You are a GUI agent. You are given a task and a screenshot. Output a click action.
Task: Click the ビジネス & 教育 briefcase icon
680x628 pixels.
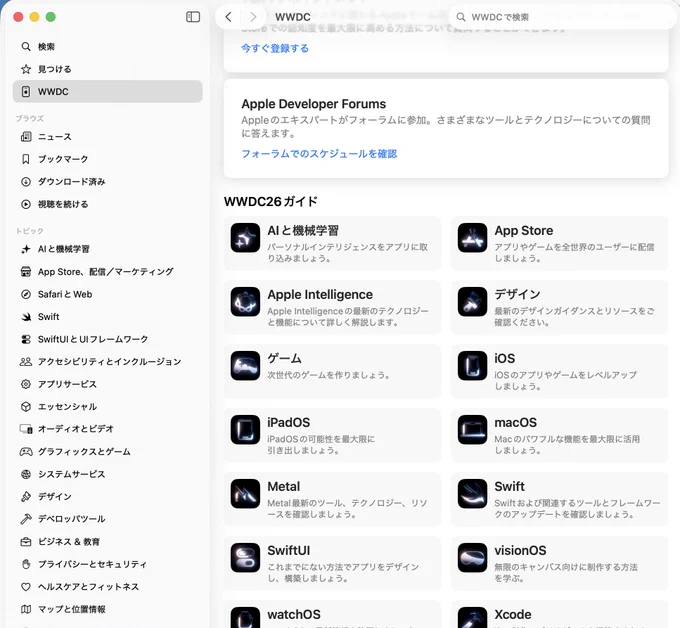coord(26,542)
